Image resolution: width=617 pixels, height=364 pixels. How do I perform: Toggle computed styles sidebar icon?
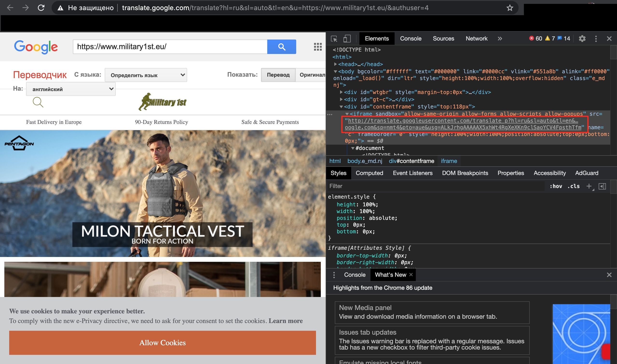pyautogui.click(x=602, y=186)
